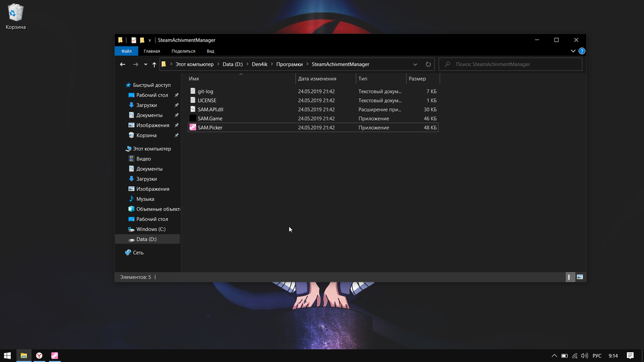This screenshot has height=362, width=644.
Task: Open the Вид ribbon tab
Action: click(210, 51)
